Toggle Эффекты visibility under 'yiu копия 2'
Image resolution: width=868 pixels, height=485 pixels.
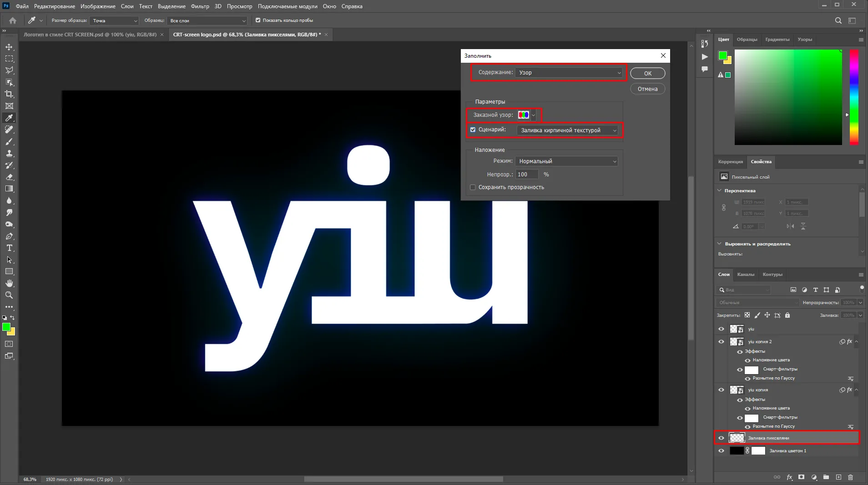(x=740, y=352)
